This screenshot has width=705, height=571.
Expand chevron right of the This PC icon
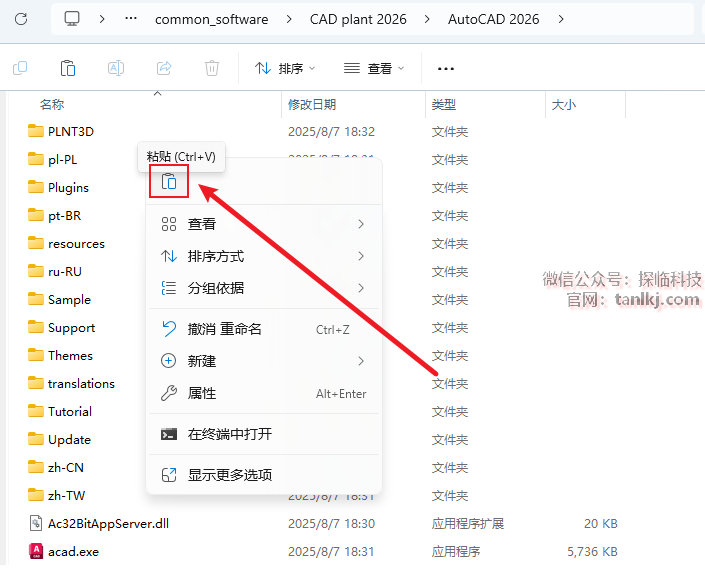pos(102,19)
